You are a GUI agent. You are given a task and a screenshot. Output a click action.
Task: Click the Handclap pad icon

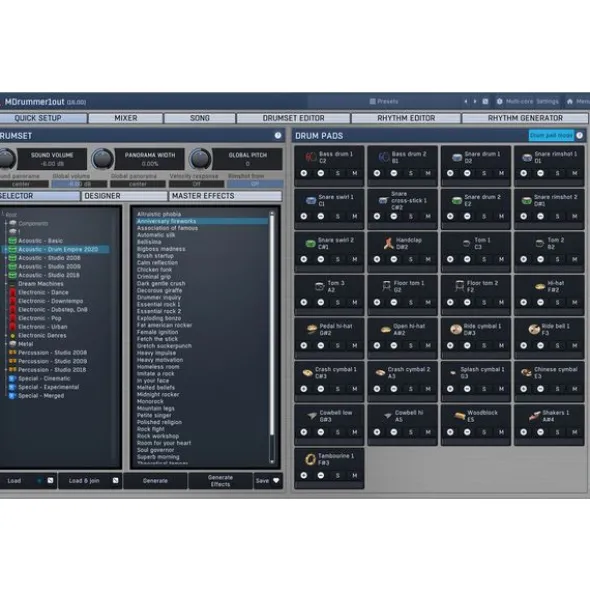click(x=388, y=243)
